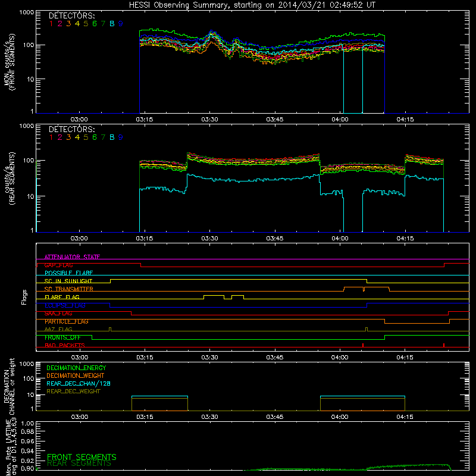
Task: Click the FRONTS_OFF flag label
Action: tap(62, 337)
